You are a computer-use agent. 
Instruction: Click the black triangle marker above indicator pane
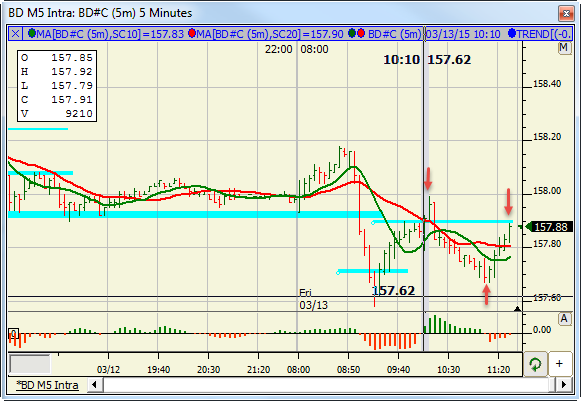518,309
